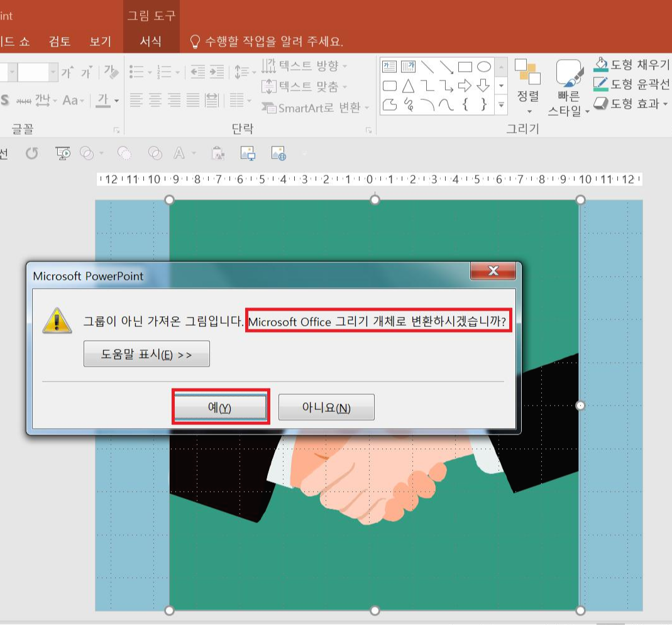672x625 pixels.
Task: Click 도형 윤곽선 shape outline
Action: (632, 84)
